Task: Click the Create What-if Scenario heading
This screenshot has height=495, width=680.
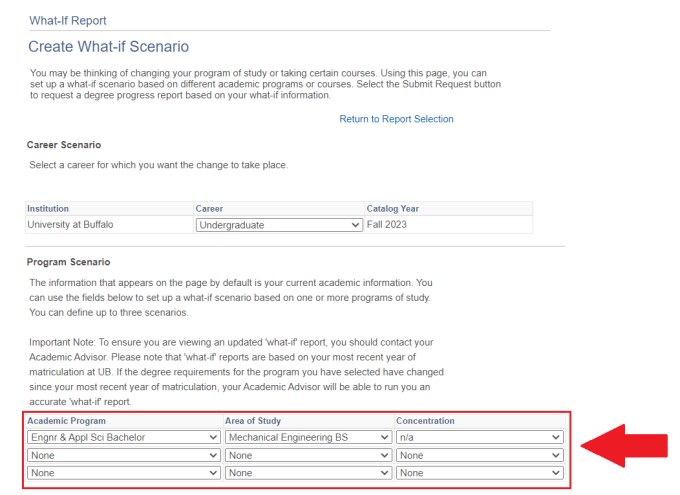Action: 108,47
